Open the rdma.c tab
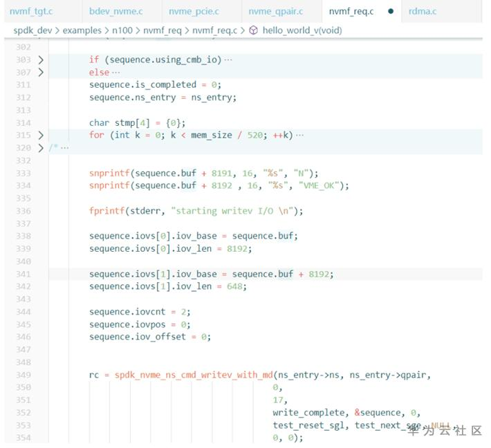Screen dimensions: 491x448 [423, 12]
